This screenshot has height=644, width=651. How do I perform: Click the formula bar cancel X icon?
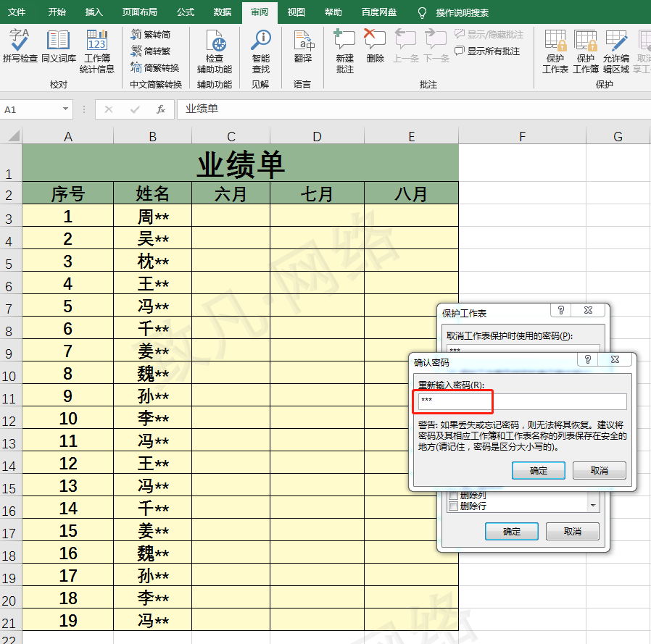pos(109,109)
